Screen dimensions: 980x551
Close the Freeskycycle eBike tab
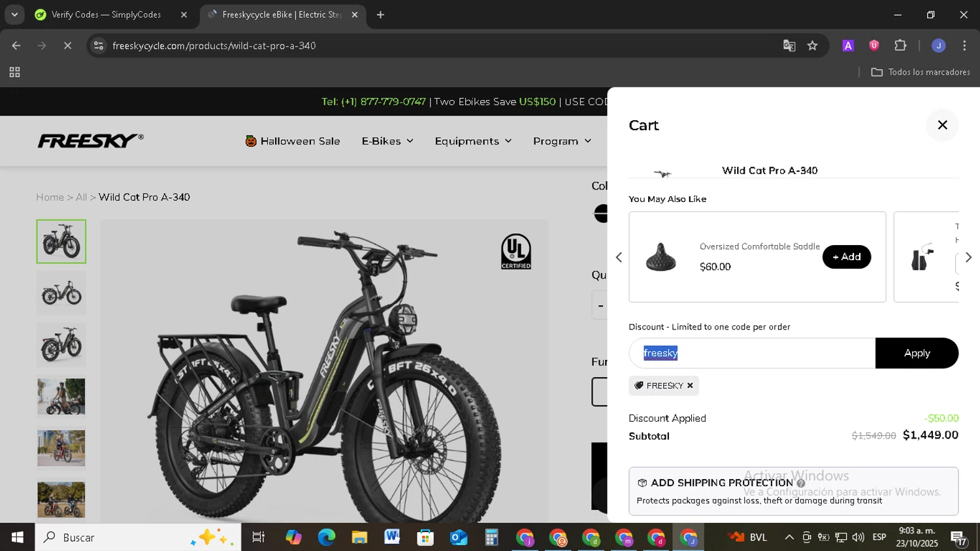(x=355, y=14)
